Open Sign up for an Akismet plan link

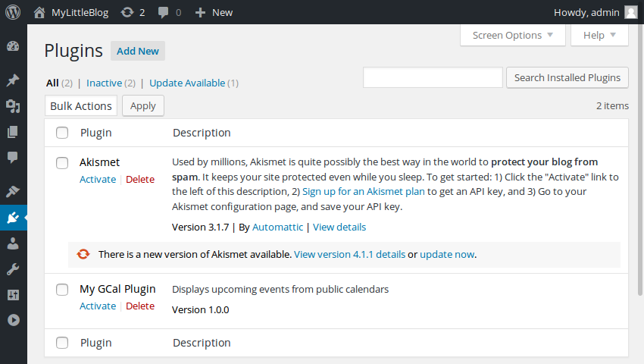[364, 192]
